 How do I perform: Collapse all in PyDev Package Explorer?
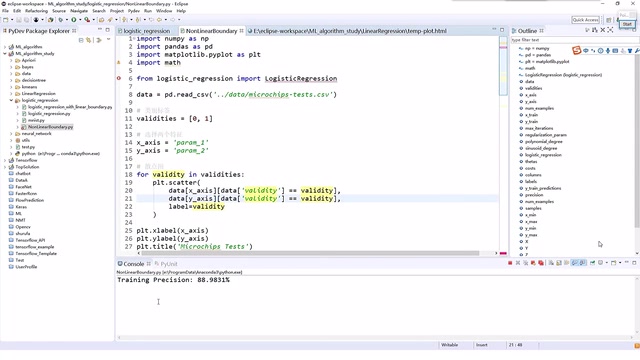point(81,40)
